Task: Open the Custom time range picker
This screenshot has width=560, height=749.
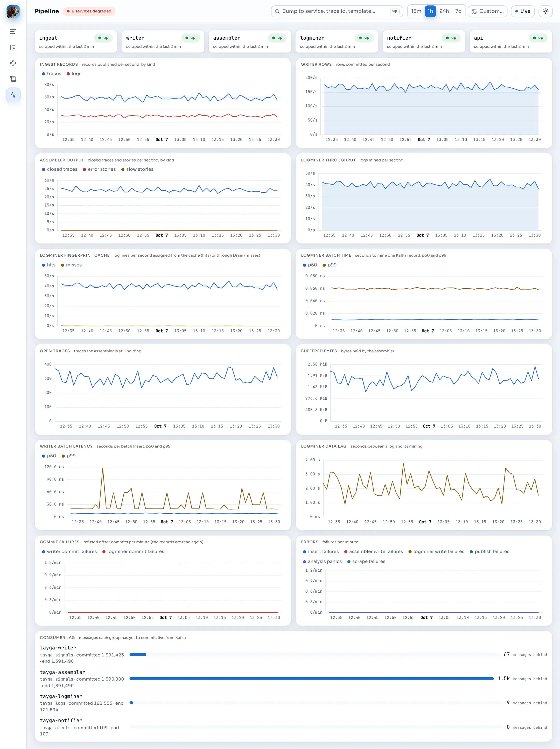Action: point(488,11)
